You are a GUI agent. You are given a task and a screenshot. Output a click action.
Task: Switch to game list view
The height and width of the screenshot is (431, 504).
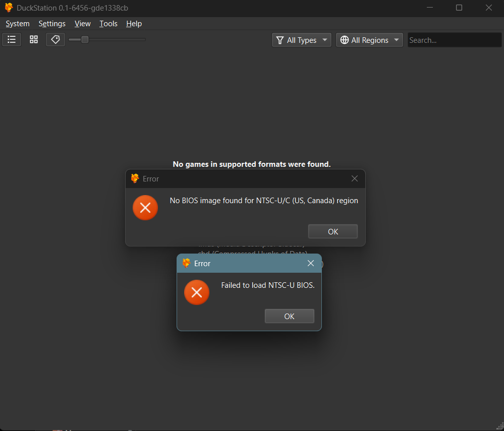click(12, 39)
